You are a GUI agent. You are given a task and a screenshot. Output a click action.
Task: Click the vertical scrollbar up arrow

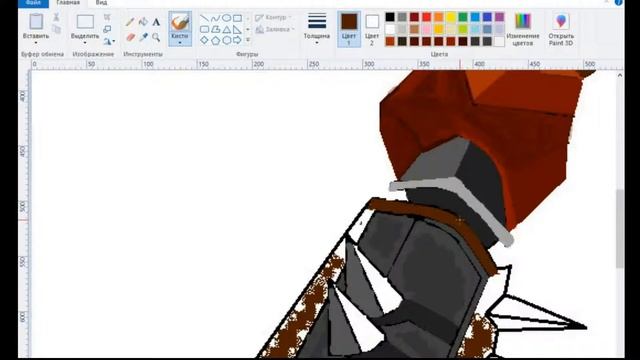pos(620,75)
